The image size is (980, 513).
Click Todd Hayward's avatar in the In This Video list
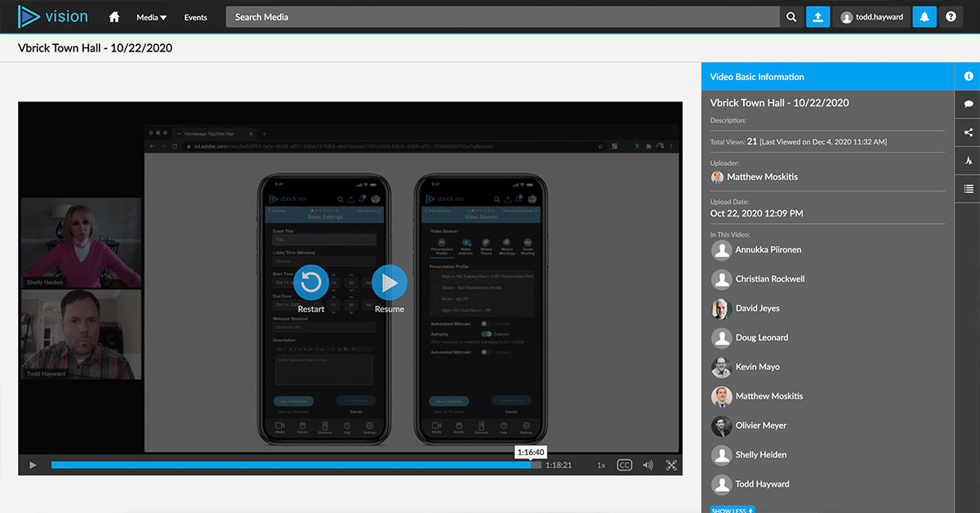[720, 484]
